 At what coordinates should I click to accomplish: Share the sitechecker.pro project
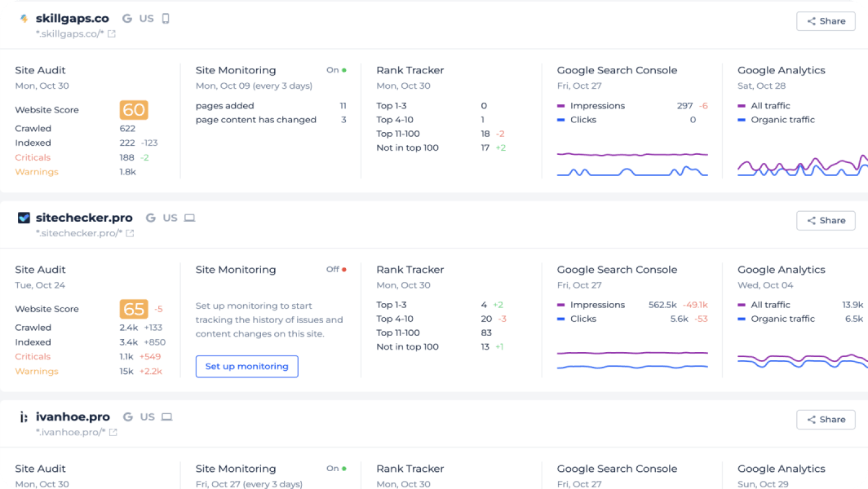coord(826,220)
